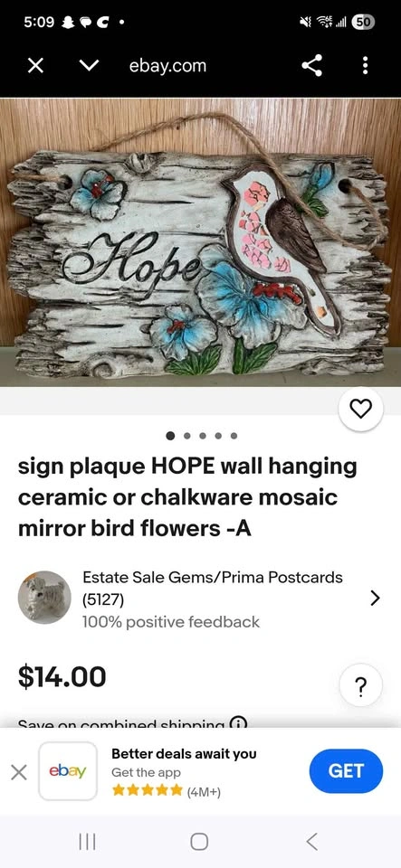Close the browser tab with X
Image resolution: width=401 pixels, height=868 pixels.
tap(36, 66)
